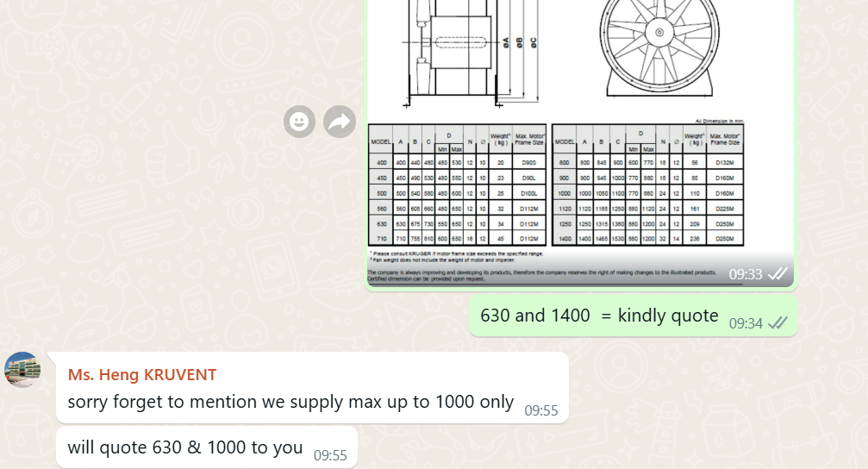Open sender name Ms. Heng KRUVENT

pos(142,375)
